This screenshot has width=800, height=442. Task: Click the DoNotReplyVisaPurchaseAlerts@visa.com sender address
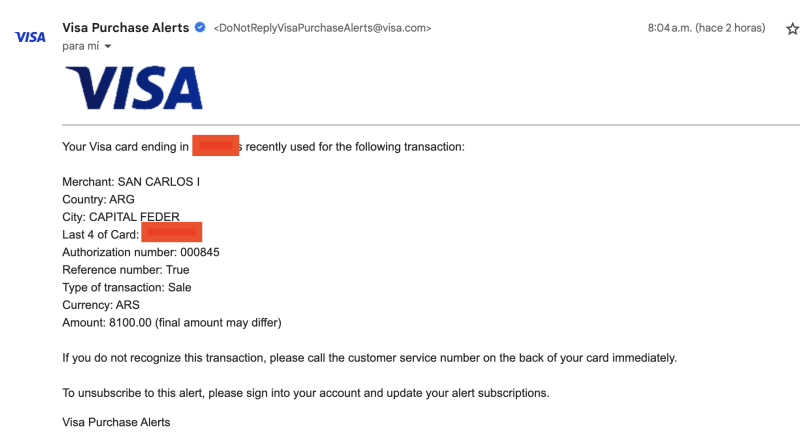click(x=322, y=29)
